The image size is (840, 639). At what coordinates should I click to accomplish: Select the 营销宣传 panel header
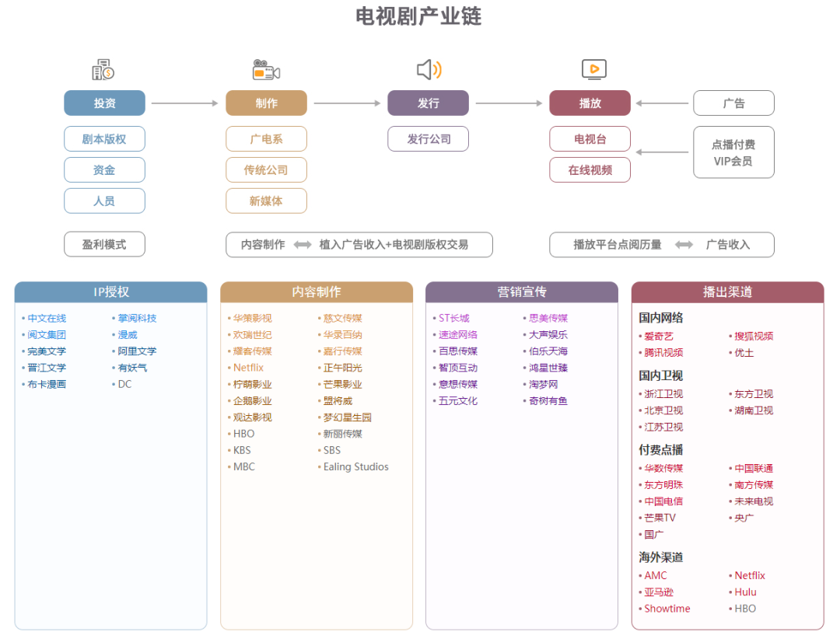tap(521, 292)
